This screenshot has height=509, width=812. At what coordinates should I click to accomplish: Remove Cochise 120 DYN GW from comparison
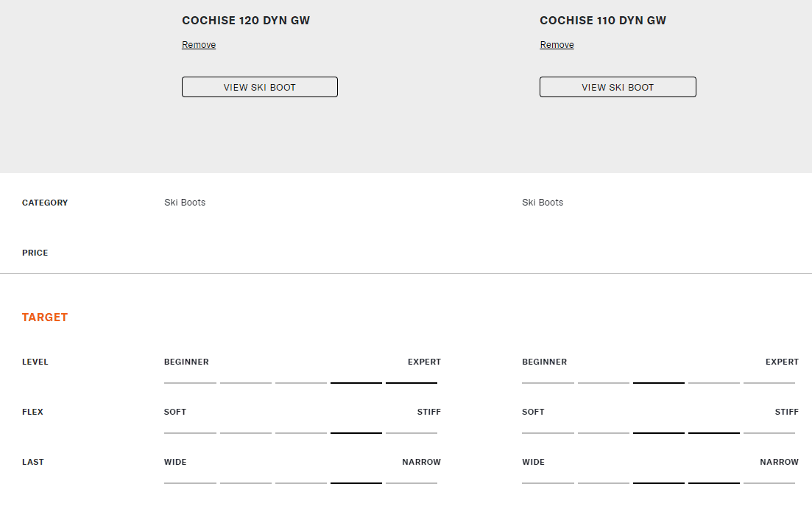[199, 45]
